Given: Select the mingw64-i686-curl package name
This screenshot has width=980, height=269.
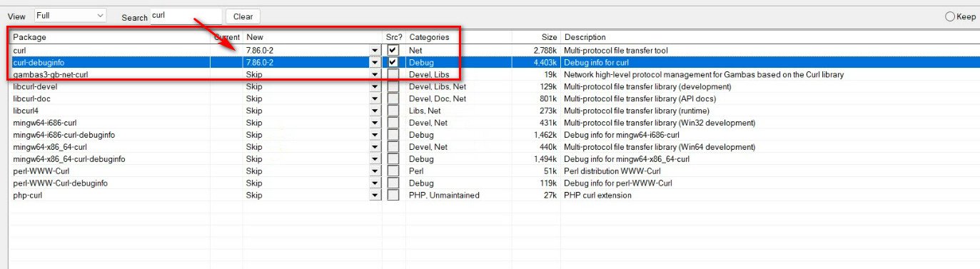Looking at the screenshot, I should click(x=44, y=123).
